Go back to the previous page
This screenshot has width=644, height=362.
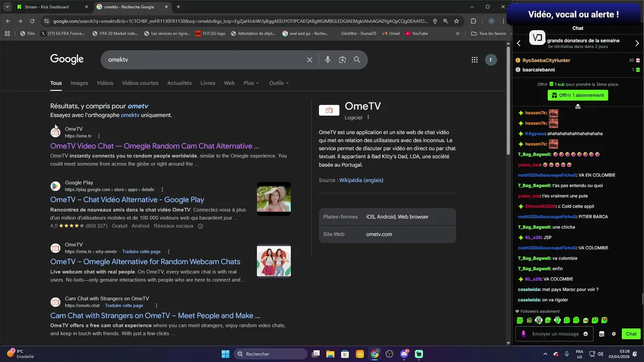pos(8,21)
